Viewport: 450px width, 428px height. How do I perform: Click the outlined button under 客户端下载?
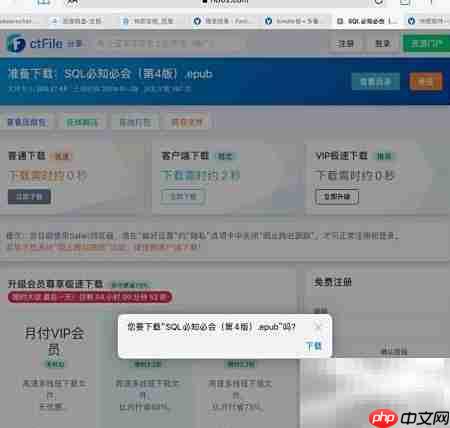(x=183, y=197)
